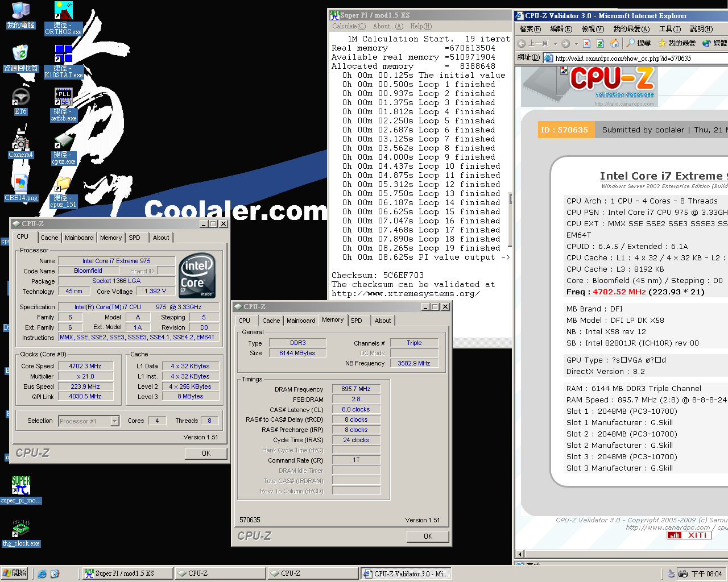Click the NB Frequency 3582.9 MHz value

pyautogui.click(x=414, y=363)
